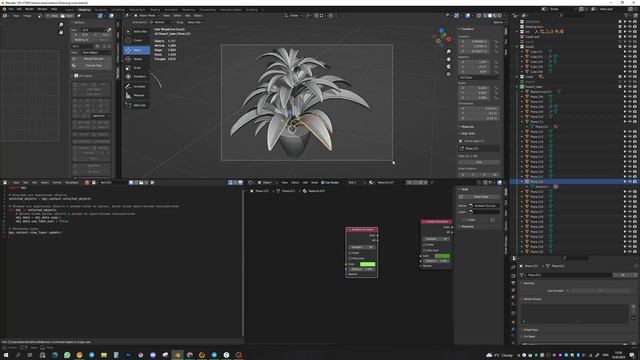This screenshot has width=640, height=360.
Task: Click the green color swatch on left node
Action: coord(367,264)
